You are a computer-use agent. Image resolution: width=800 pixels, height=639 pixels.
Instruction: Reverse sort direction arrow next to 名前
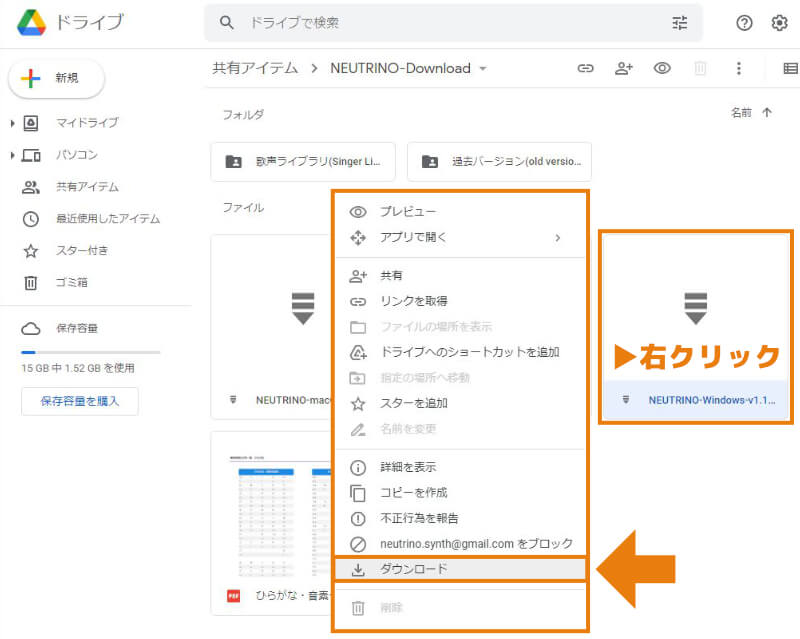coord(767,112)
